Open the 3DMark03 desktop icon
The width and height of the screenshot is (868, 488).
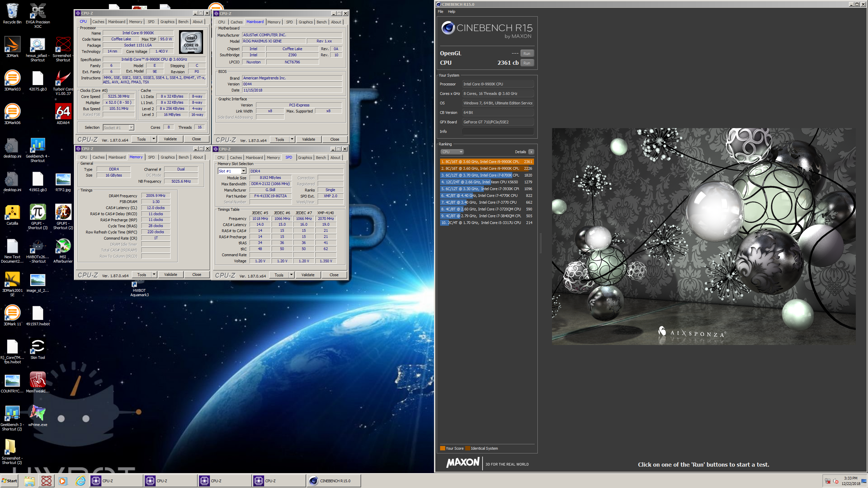[x=12, y=81]
